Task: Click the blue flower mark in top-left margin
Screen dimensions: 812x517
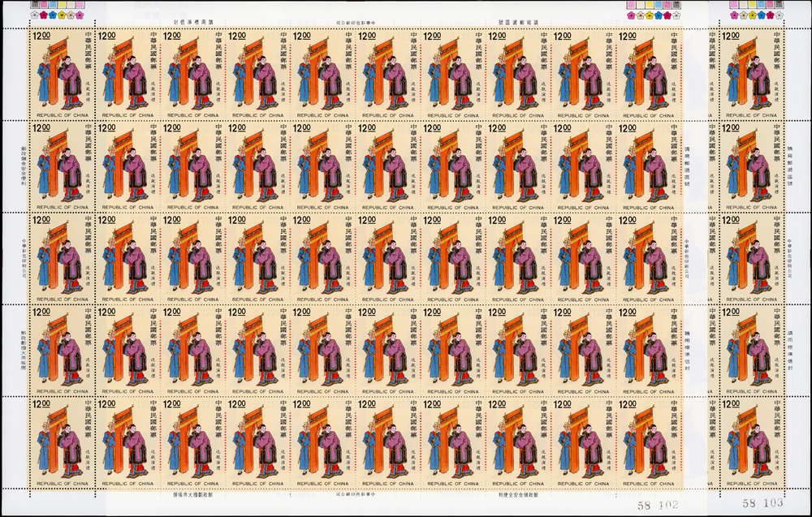Action: [52, 15]
